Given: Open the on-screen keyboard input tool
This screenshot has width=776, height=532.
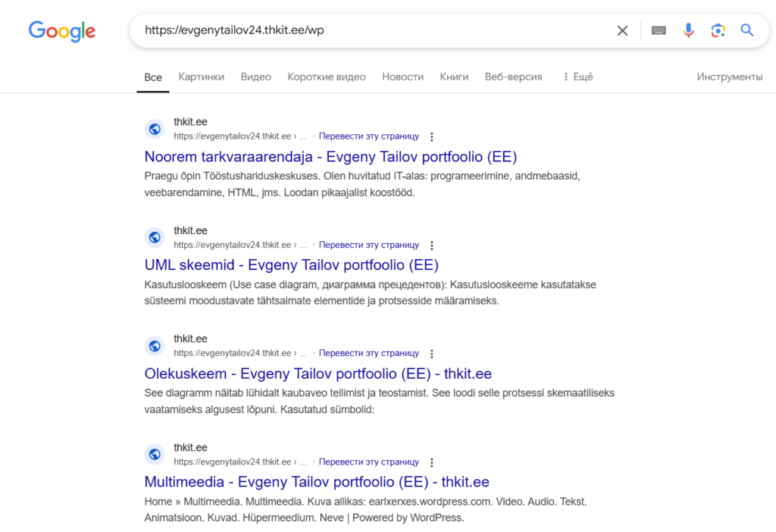Looking at the screenshot, I should click(x=659, y=30).
